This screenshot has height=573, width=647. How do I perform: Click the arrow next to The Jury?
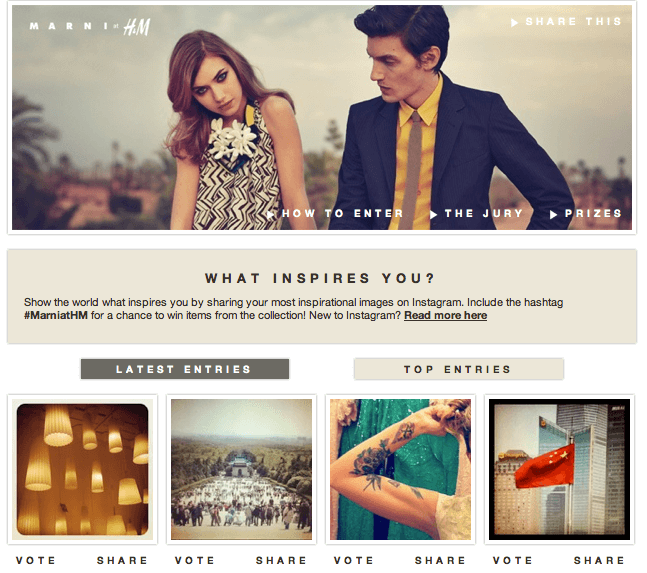coord(433,214)
